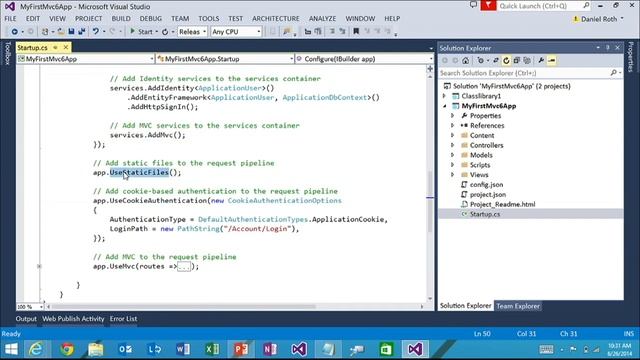The height and width of the screenshot is (360, 640).
Task: Open Internet Explorer from the taskbar
Action: pos(36,349)
